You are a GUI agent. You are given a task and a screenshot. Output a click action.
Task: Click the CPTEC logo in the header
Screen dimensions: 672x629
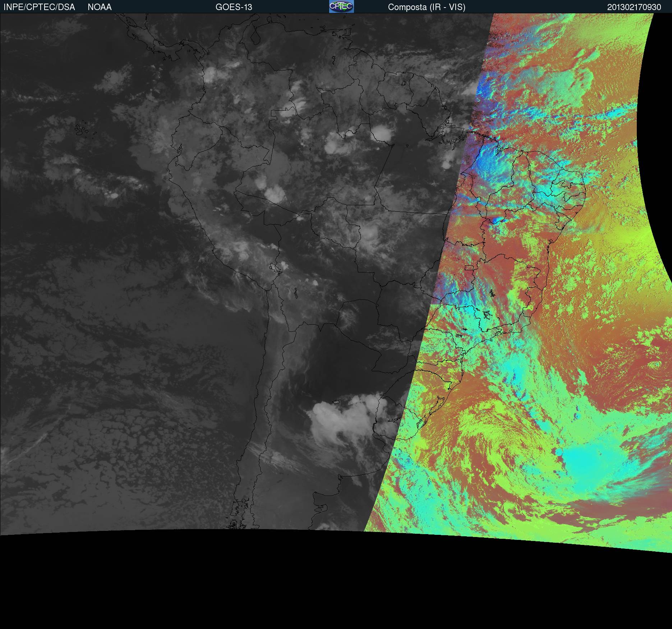(341, 6)
